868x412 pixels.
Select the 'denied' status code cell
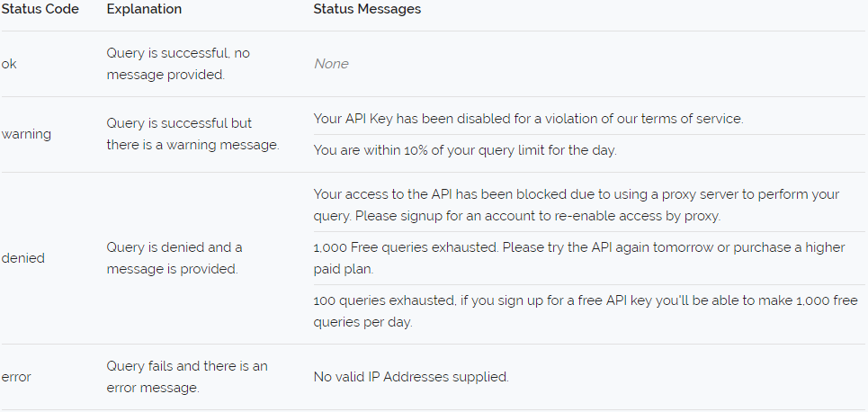point(23,258)
